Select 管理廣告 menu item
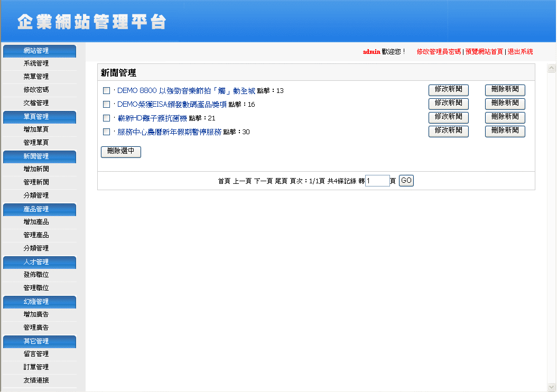The height and width of the screenshot is (392, 557). point(36,328)
